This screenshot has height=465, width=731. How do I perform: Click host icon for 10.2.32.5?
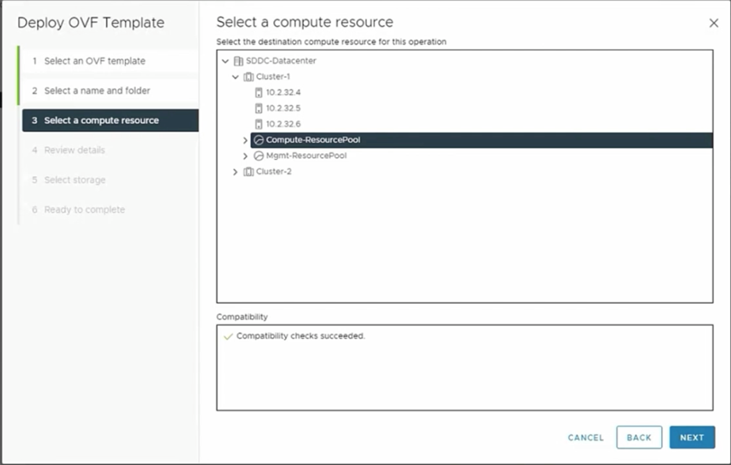[x=259, y=108]
